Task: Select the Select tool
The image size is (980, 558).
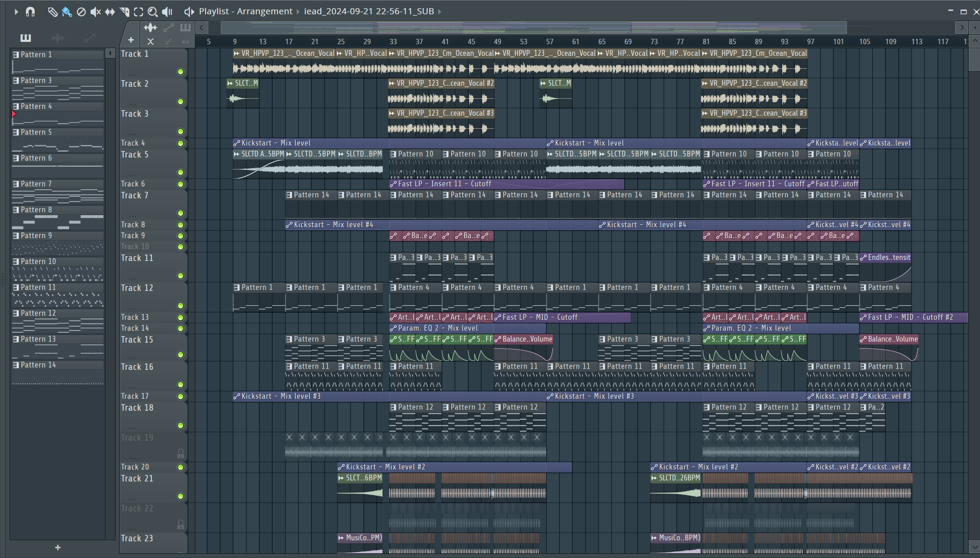Action: point(138,12)
